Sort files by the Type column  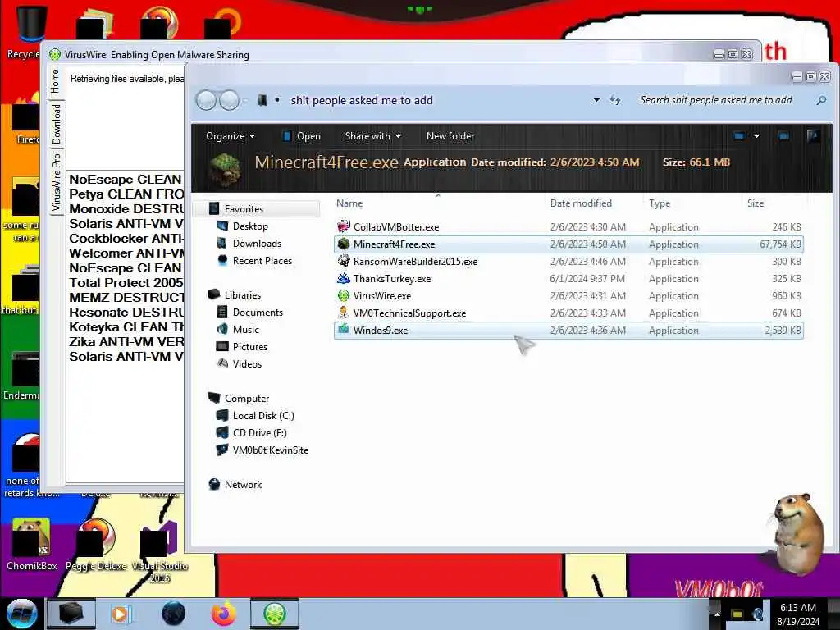tap(660, 203)
